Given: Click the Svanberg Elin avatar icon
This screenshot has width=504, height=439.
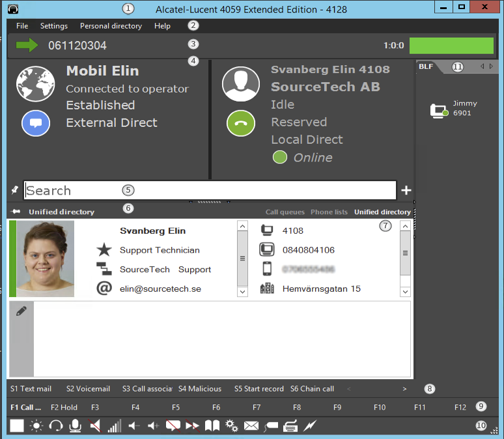Looking at the screenshot, I should (241, 84).
